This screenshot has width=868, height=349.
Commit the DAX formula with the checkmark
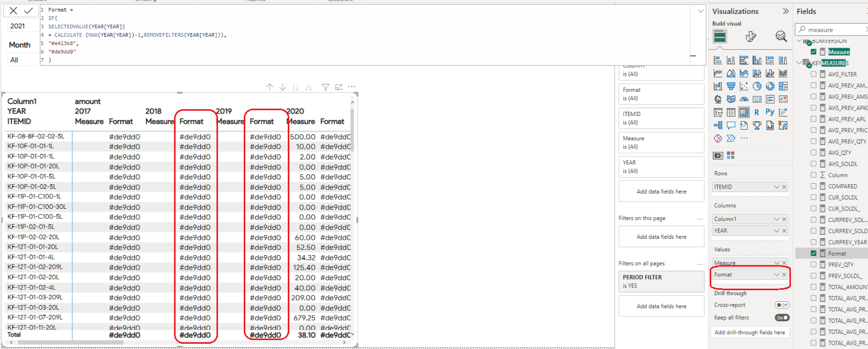click(x=28, y=10)
